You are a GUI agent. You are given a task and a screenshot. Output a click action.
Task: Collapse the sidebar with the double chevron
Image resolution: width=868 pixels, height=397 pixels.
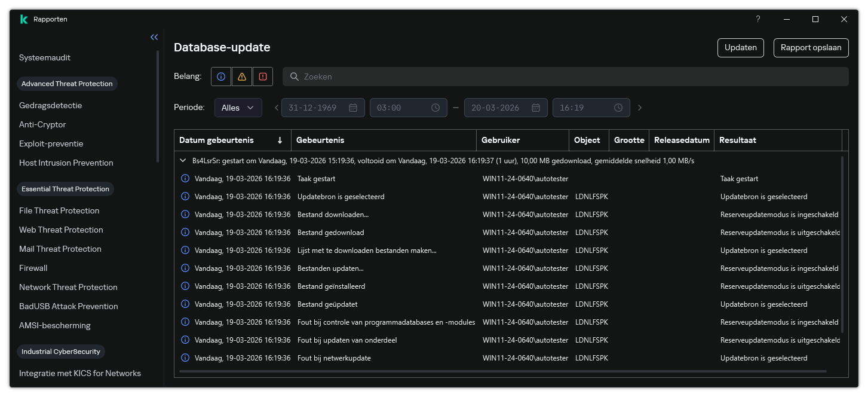154,37
